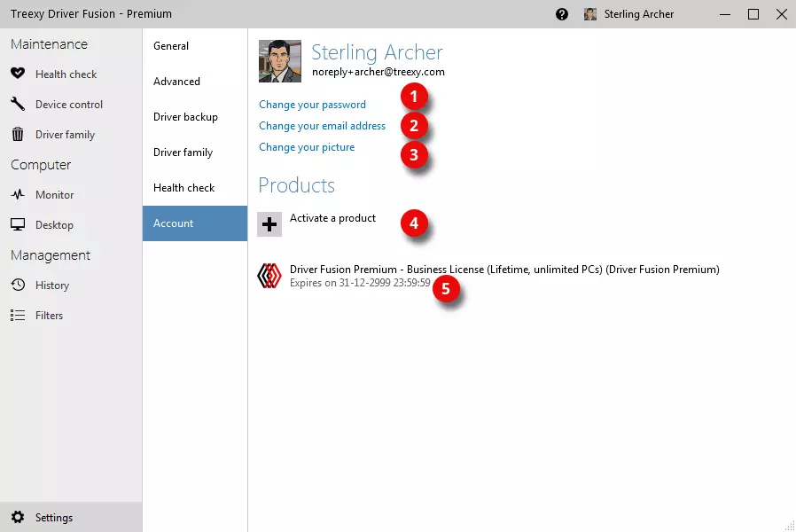
Task: Open the Driver backup settings tab
Action: (x=195, y=117)
